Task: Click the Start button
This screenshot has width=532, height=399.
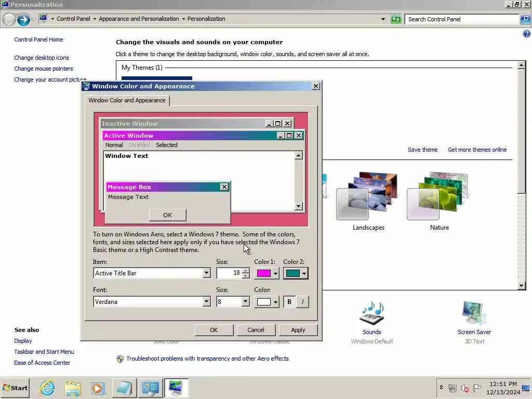Action: [15, 388]
